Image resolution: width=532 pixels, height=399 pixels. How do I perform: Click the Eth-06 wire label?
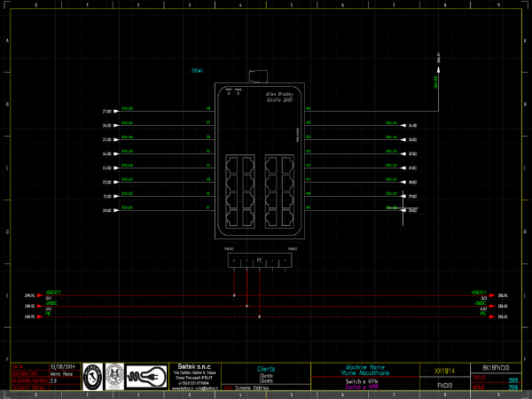click(127, 137)
